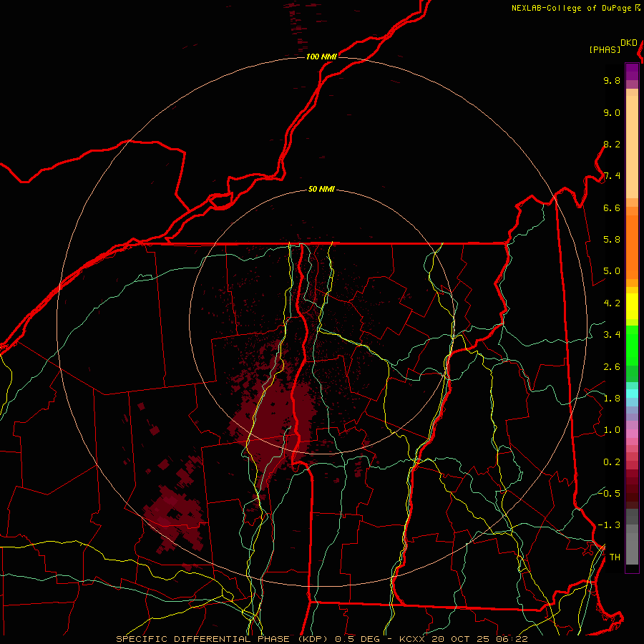Select the 5.0 legend value
Screen dimensions: 644x644
pyautogui.click(x=612, y=271)
